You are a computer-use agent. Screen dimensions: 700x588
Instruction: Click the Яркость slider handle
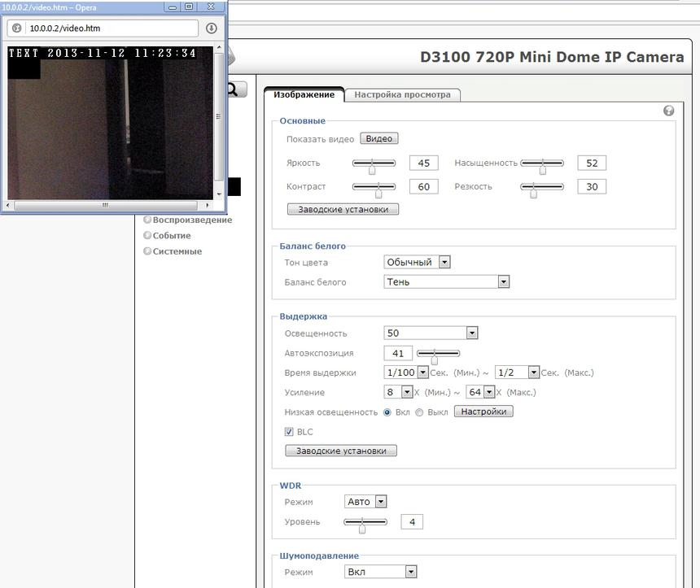(x=372, y=168)
